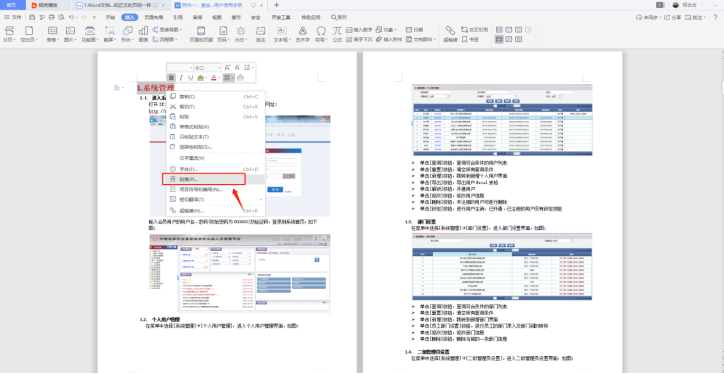Click the new tab plus button
The image size is (724, 374).
[277, 5]
